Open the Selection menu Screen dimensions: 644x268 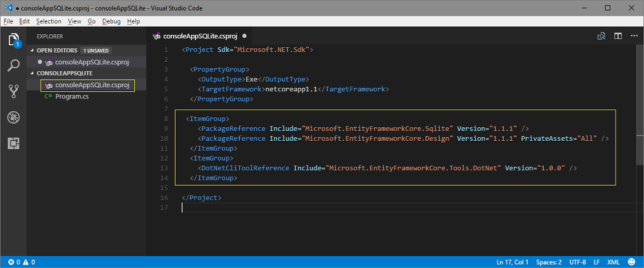(x=48, y=21)
